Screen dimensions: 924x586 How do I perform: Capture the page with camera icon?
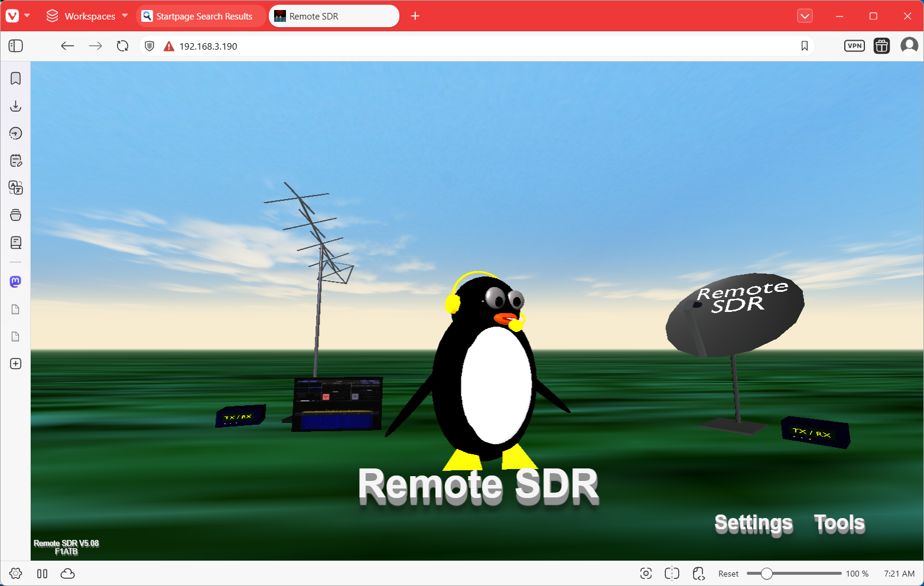[646, 574]
